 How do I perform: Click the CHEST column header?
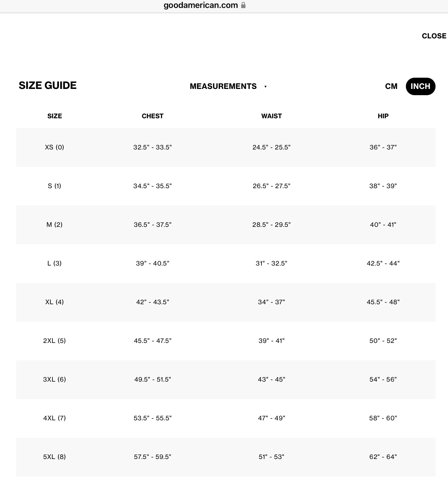coord(153,116)
